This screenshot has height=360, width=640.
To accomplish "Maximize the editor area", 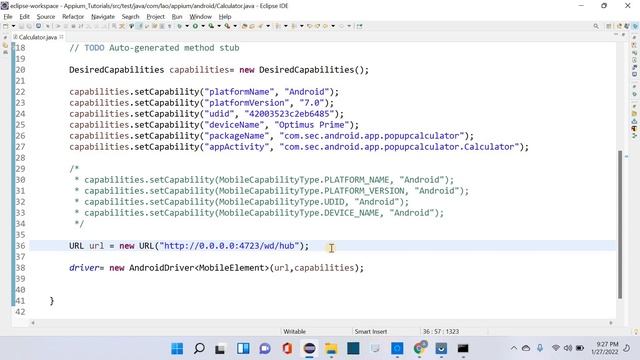I will [623, 35].
